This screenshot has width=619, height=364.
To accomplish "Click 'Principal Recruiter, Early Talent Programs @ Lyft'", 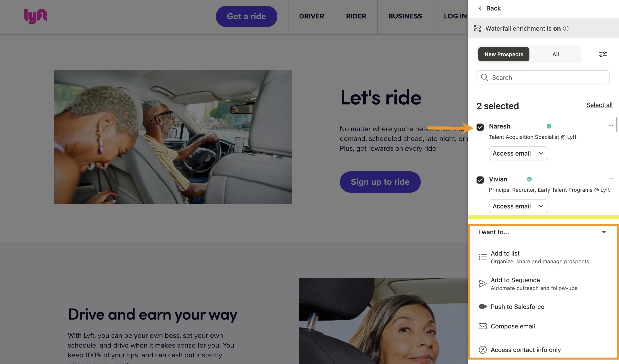I will 549,190.
